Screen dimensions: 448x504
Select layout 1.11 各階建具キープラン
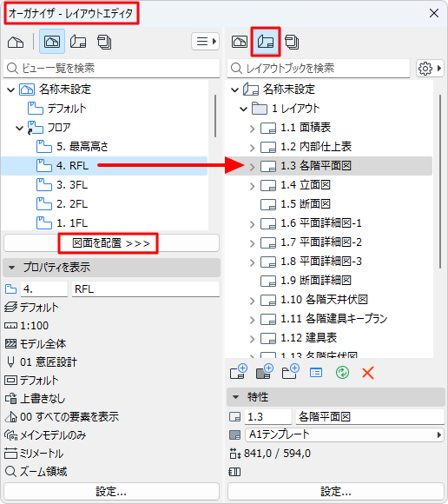[x=324, y=319]
